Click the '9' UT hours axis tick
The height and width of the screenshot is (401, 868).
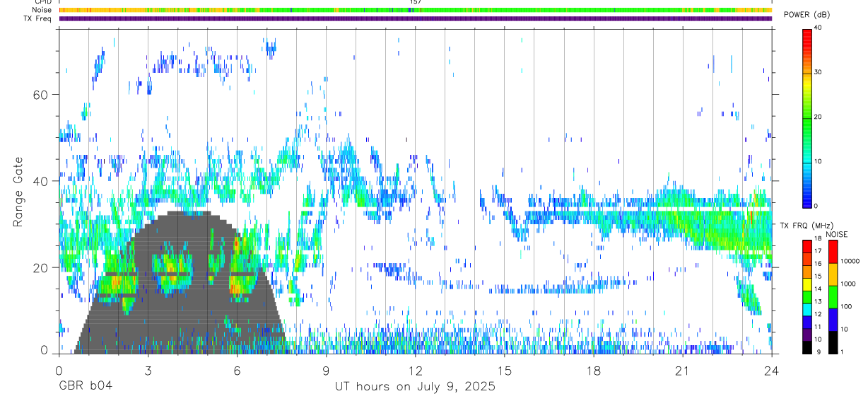tap(326, 370)
